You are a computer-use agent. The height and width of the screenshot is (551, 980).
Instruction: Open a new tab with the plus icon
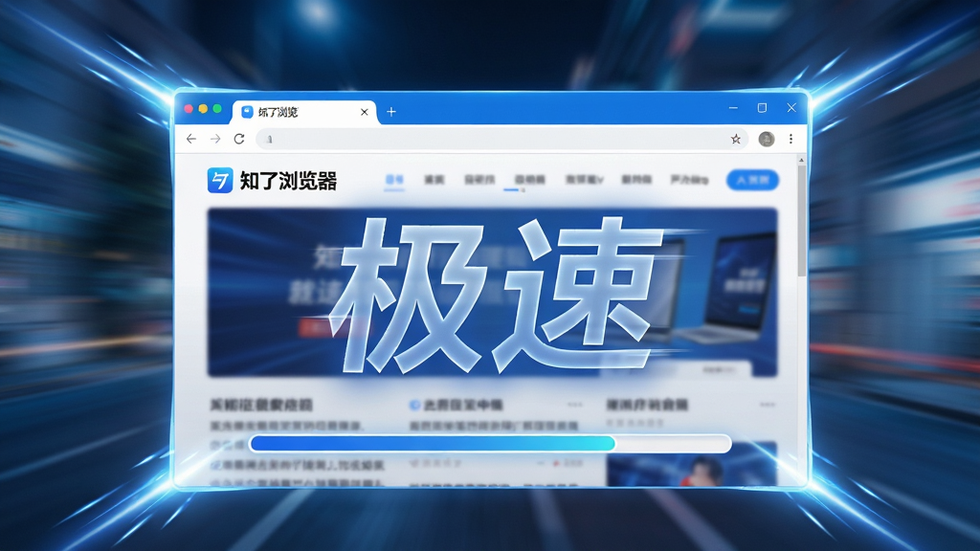click(x=391, y=112)
